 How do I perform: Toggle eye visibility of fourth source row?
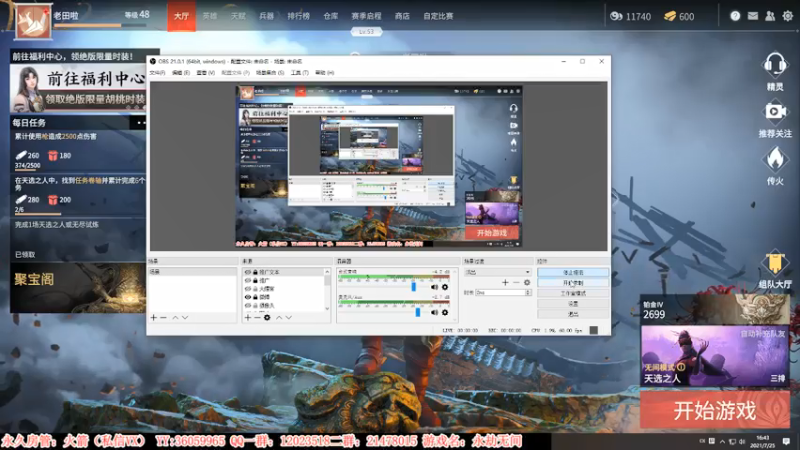point(247,297)
